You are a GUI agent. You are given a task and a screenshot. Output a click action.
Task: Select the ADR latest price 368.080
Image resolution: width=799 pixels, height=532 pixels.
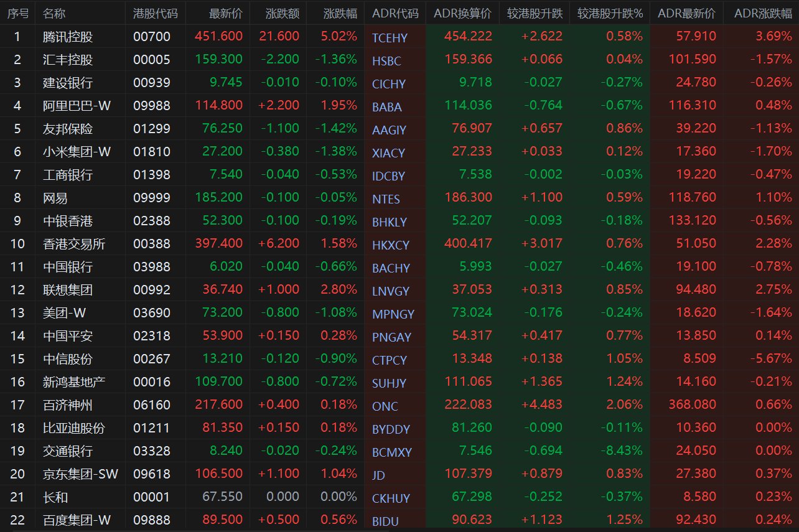pyautogui.click(x=693, y=405)
